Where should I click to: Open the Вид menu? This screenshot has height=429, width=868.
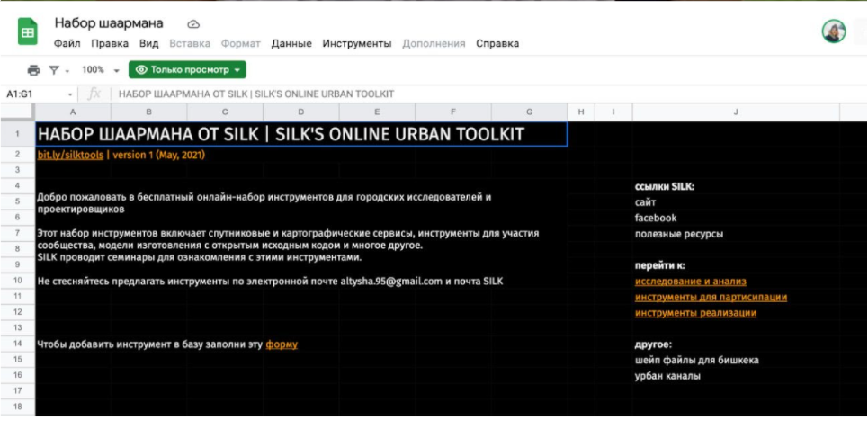click(x=149, y=44)
